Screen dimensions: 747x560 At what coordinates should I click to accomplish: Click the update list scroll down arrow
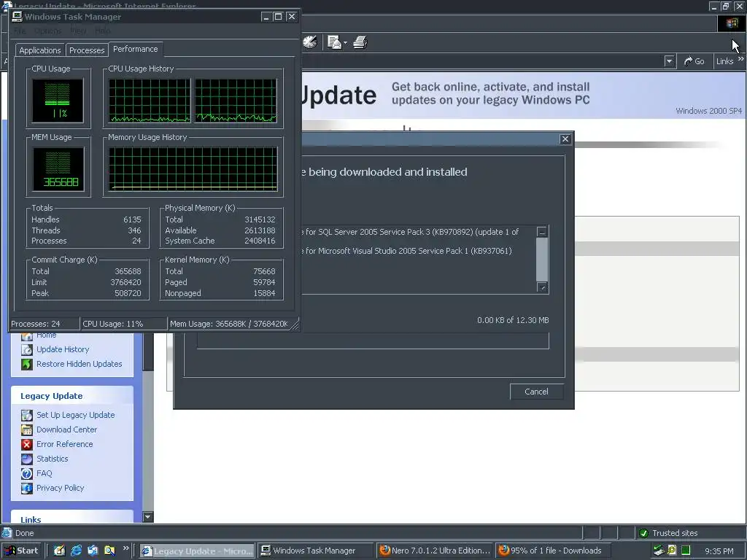tap(542, 287)
